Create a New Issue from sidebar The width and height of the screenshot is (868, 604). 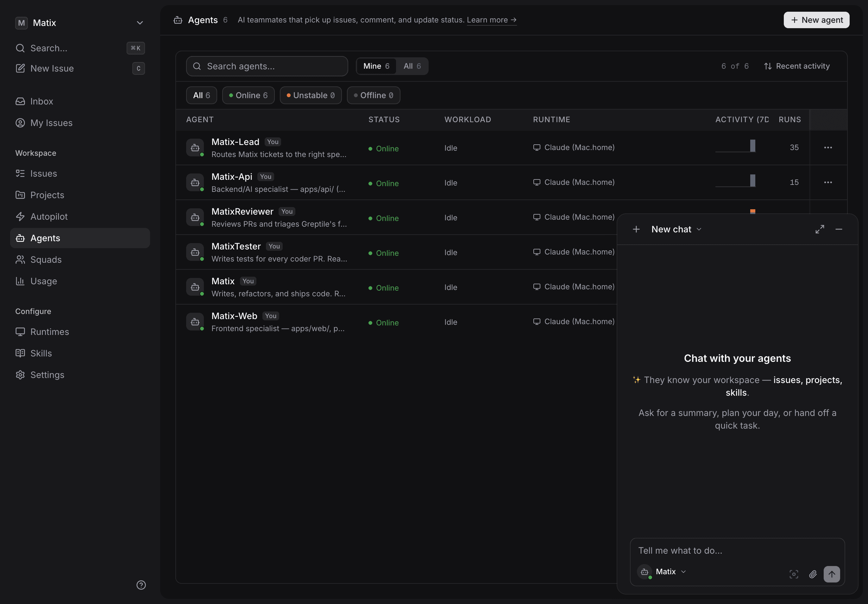(x=80, y=68)
